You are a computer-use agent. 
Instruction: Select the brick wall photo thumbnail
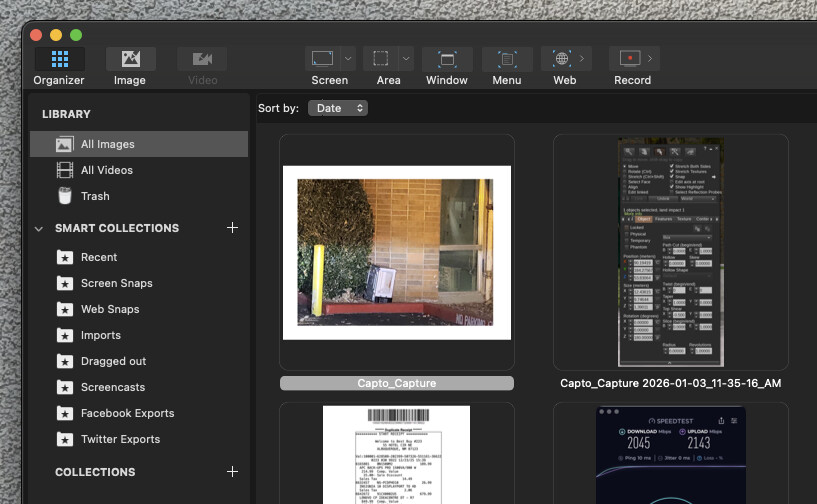click(397, 253)
